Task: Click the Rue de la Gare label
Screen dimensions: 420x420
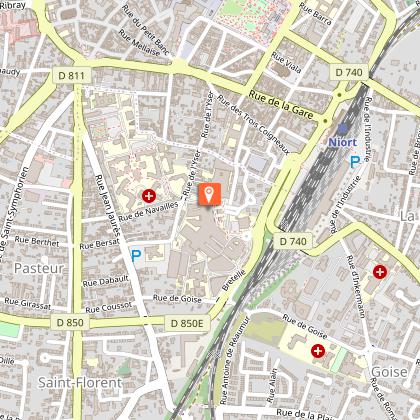Action: [x=281, y=106]
